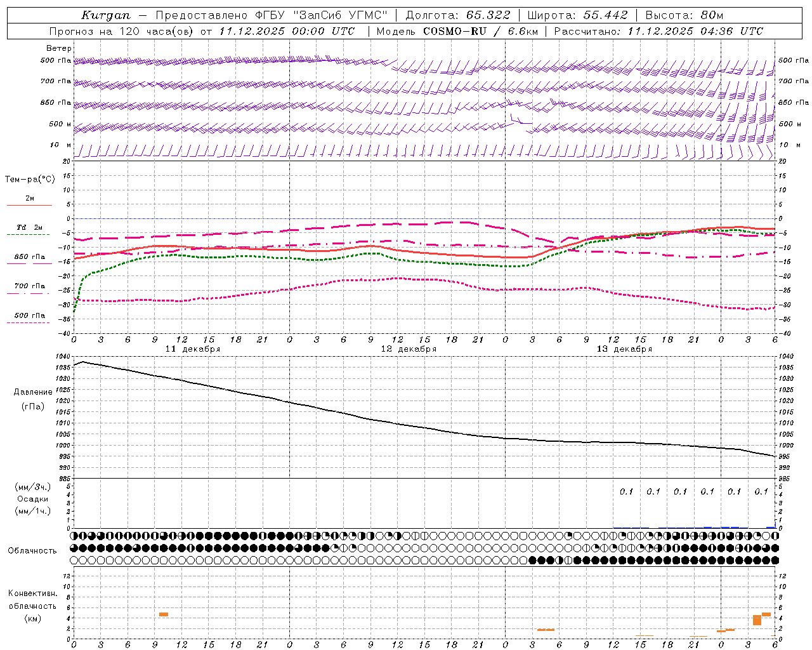This screenshot has width=812, height=650.
Task: Click the "Рассчитано: 11.12.2025 04:36 UTC" timestamp
Action: click(x=659, y=31)
